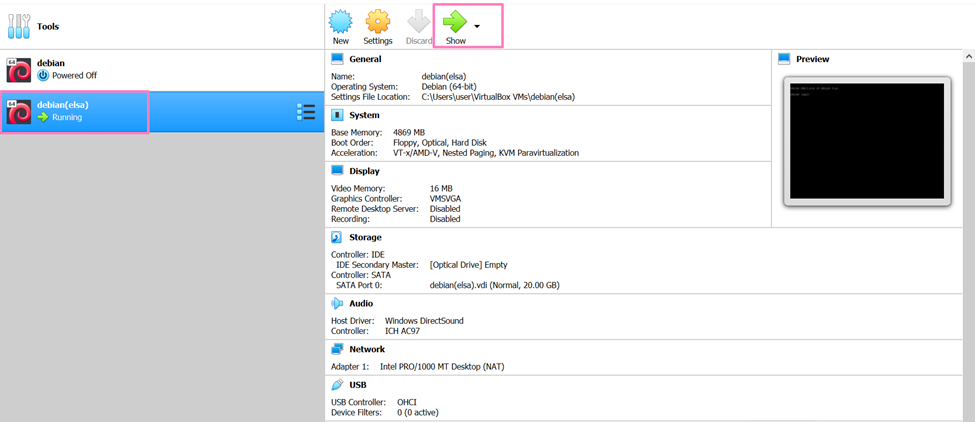Open the System section heading link
Screen dimensions: 975x422
[x=364, y=115]
